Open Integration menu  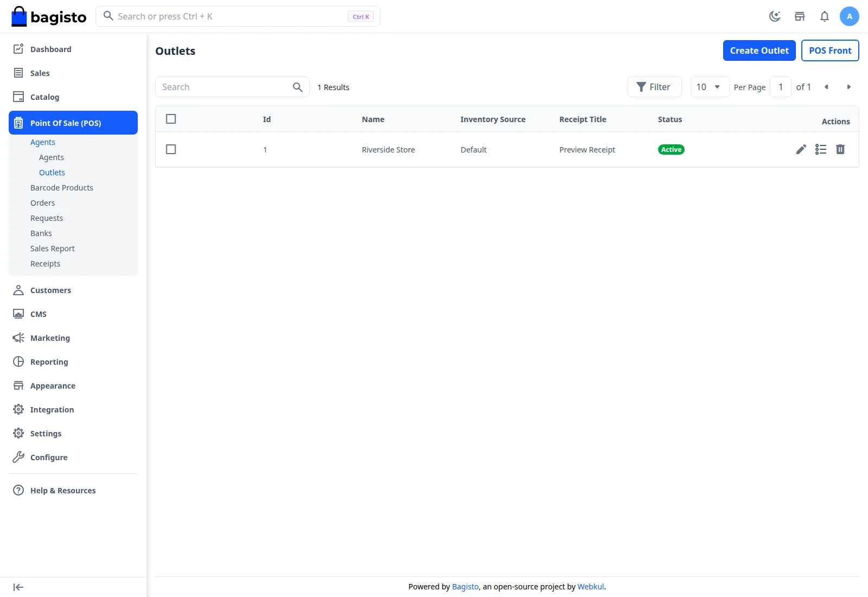point(73,409)
